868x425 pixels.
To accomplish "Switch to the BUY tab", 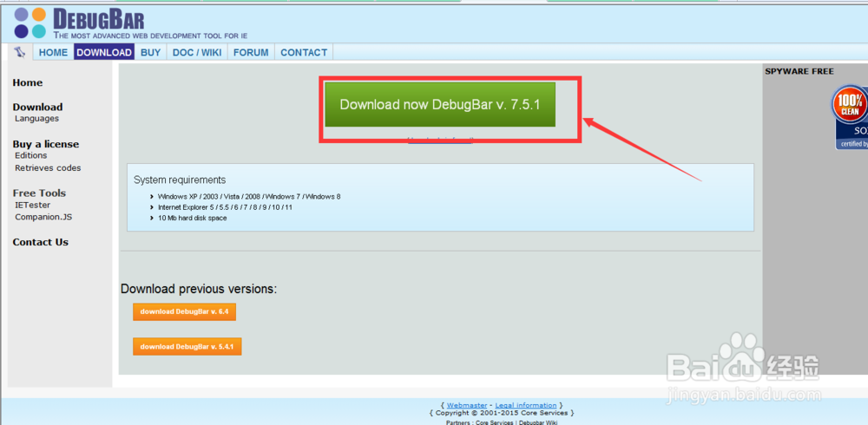I will [x=150, y=53].
